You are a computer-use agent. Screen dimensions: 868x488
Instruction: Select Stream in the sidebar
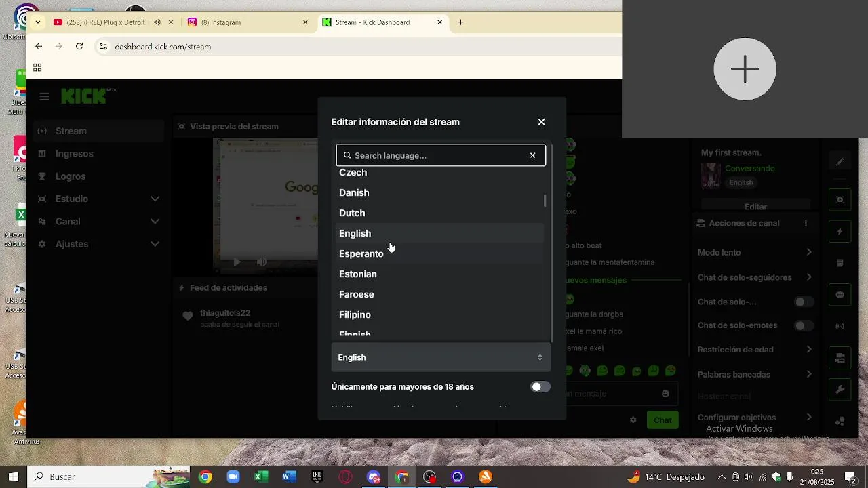pos(99,131)
